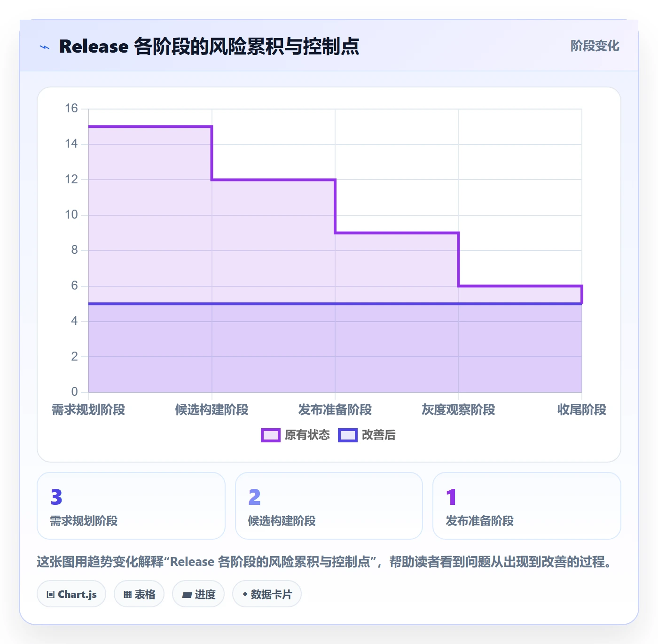The width and height of the screenshot is (658, 644).
Task: Click the diamond icon in the 数据卡片 chip
Action: coord(245,594)
